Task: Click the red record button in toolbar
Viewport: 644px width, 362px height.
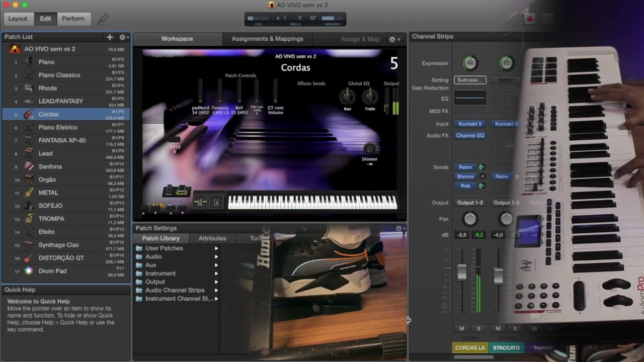Action: point(529,19)
